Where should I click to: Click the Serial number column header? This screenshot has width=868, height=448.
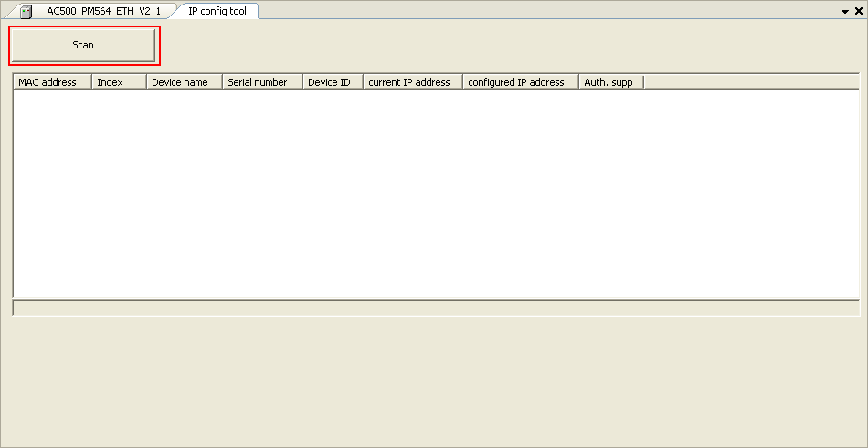coord(262,82)
